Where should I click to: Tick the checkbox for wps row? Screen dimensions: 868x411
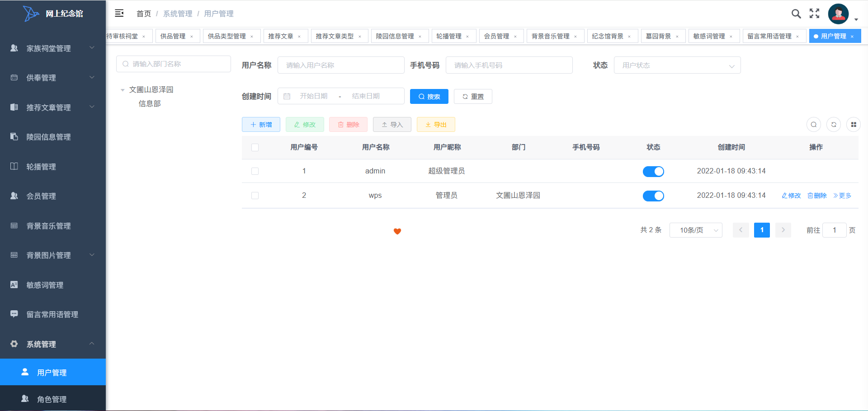pyautogui.click(x=255, y=196)
